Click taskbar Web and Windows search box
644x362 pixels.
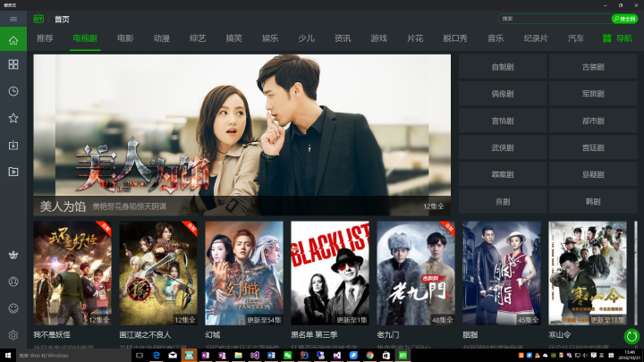(x=73, y=356)
